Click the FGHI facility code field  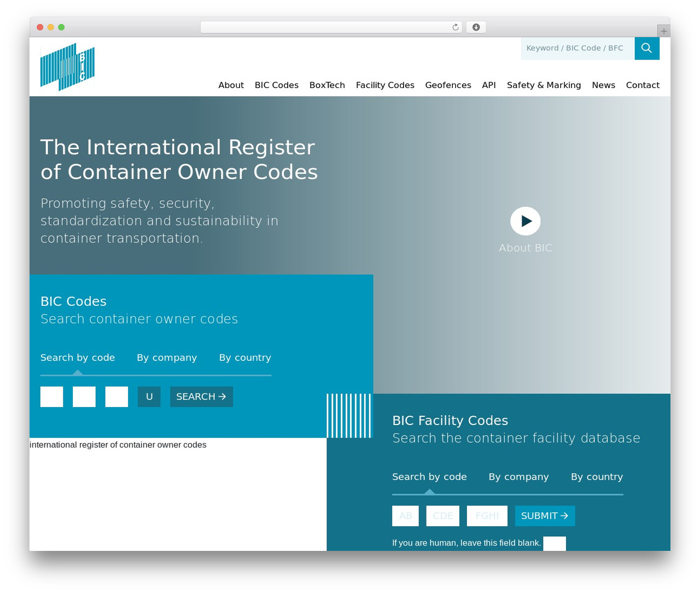(x=487, y=516)
